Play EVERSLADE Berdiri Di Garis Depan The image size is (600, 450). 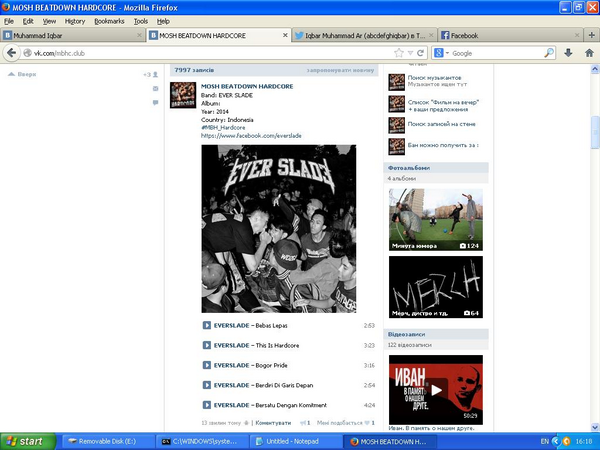(x=207, y=385)
